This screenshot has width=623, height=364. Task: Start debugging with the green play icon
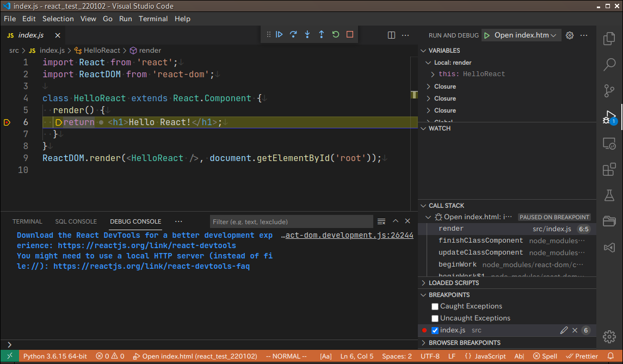click(x=487, y=35)
